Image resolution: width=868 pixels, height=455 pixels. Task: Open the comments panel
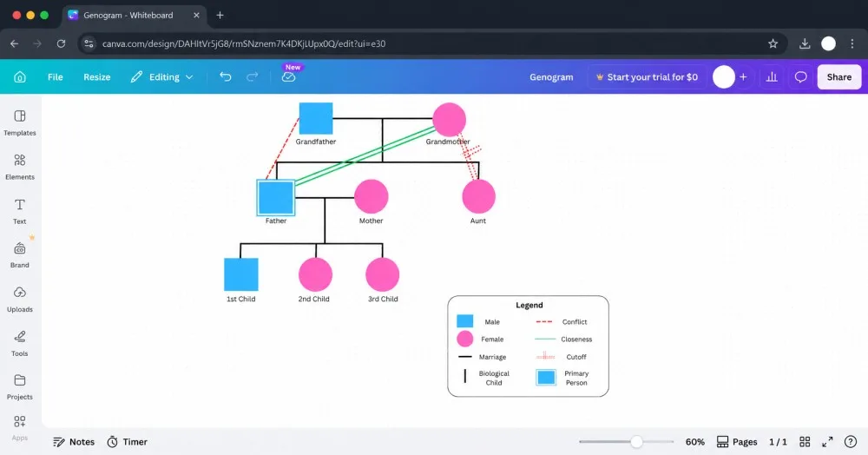tap(800, 77)
